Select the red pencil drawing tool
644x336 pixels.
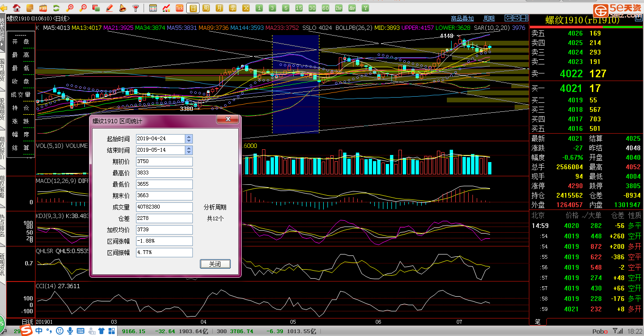coord(109,8)
